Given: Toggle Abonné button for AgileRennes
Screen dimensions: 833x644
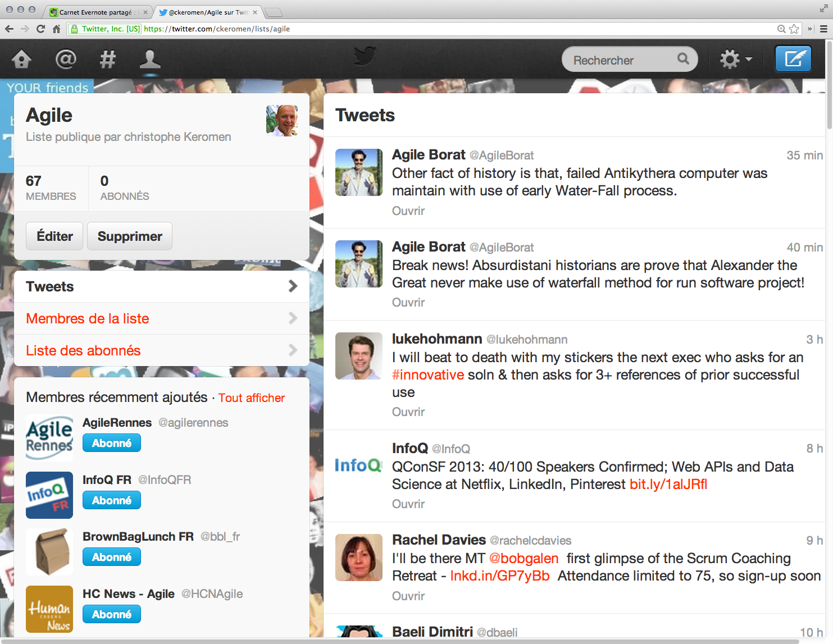Looking at the screenshot, I should click(111, 443).
